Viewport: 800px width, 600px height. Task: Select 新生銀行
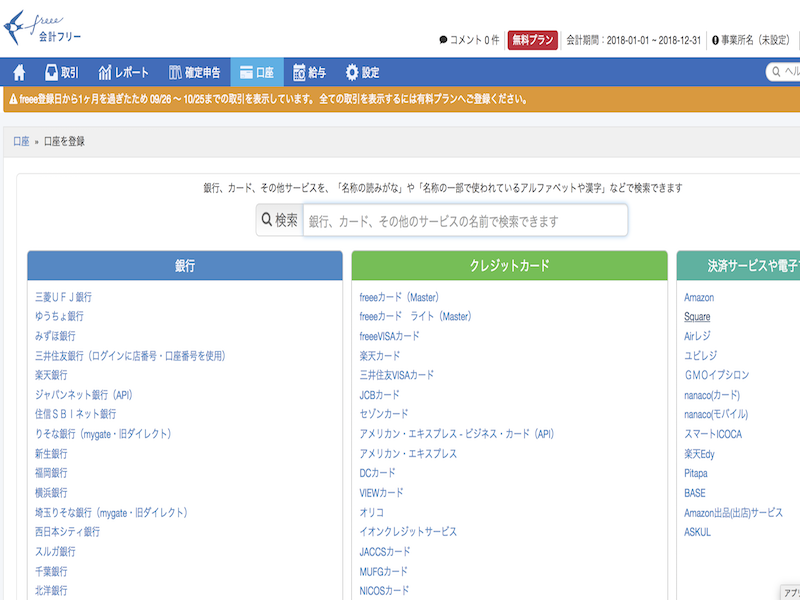[51, 454]
